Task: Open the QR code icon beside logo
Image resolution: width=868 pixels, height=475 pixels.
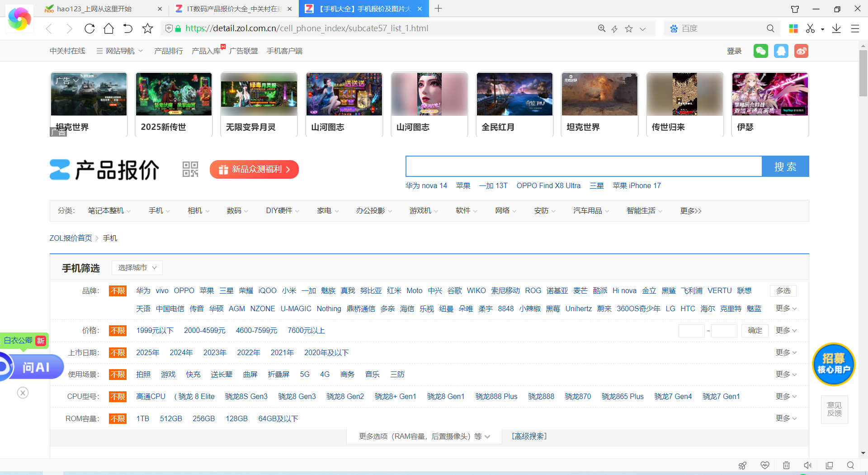Action: pos(190,169)
